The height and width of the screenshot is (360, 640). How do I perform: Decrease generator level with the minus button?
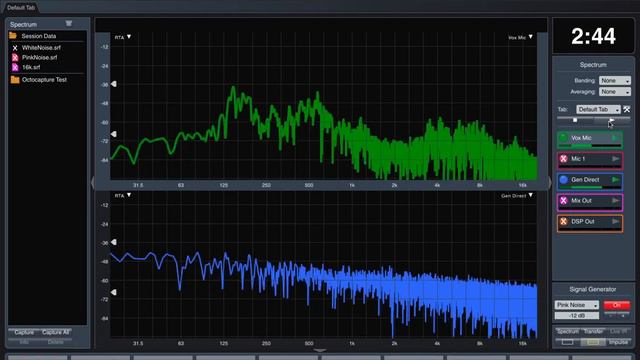tap(611, 316)
